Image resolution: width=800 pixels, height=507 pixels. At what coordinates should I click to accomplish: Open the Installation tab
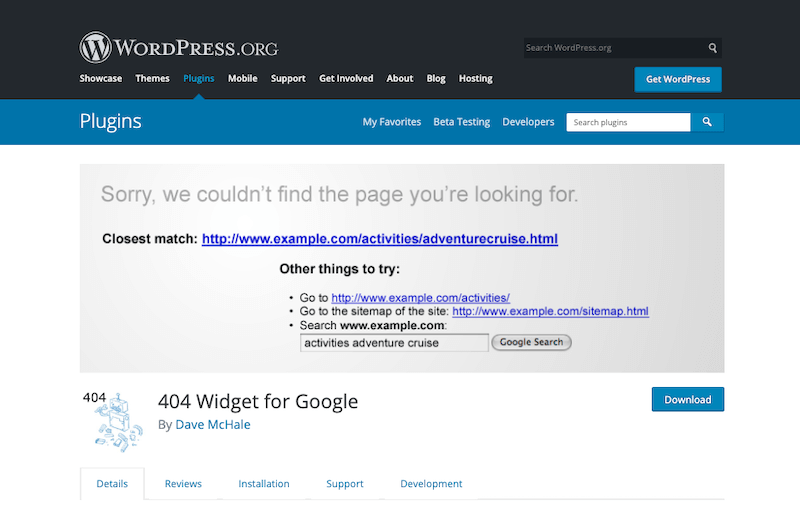tap(264, 484)
